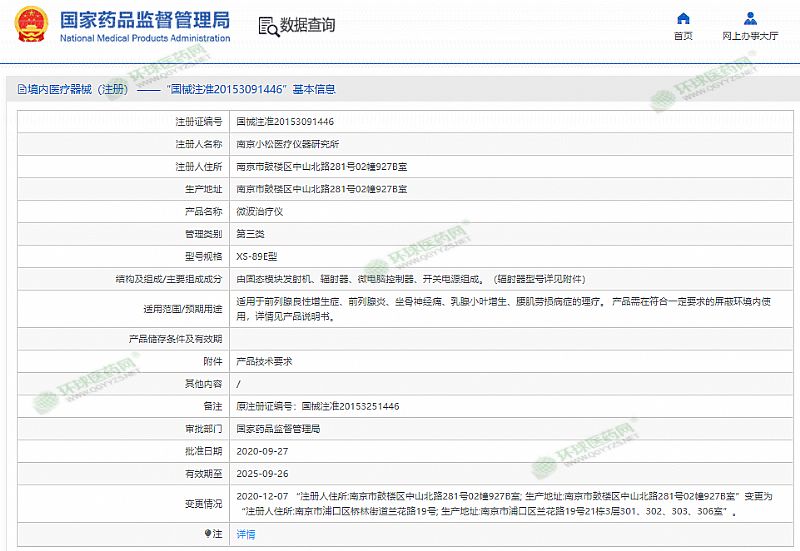The image size is (800, 551).
Task: Open the 详情 details link
Action: 245,534
